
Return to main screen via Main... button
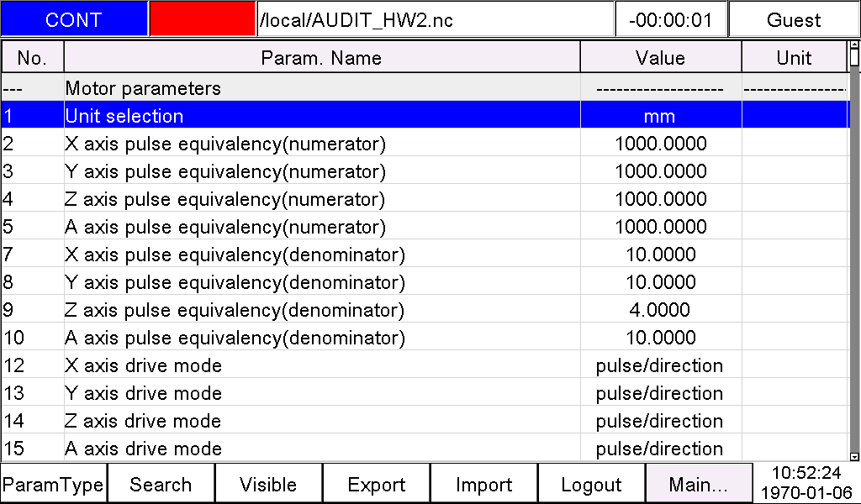click(699, 484)
